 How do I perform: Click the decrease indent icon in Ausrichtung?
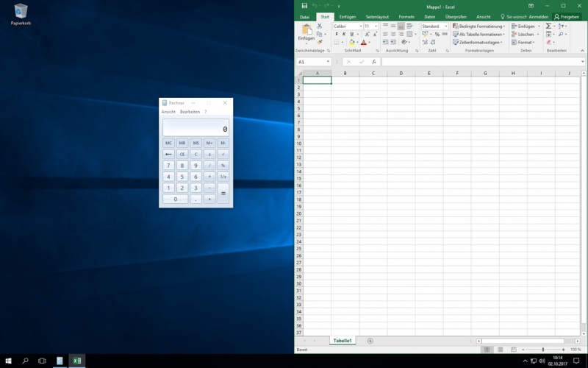pyautogui.click(x=385, y=42)
